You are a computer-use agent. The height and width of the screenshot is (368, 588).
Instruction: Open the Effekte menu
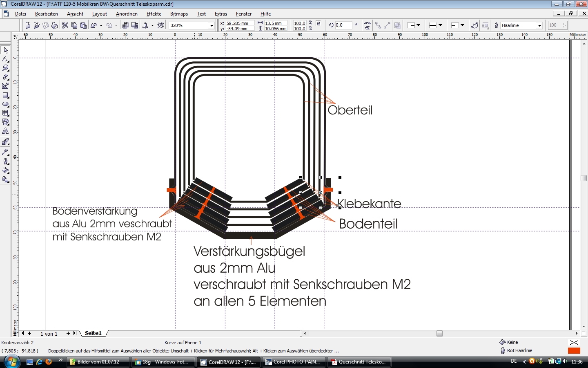pyautogui.click(x=154, y=14)
